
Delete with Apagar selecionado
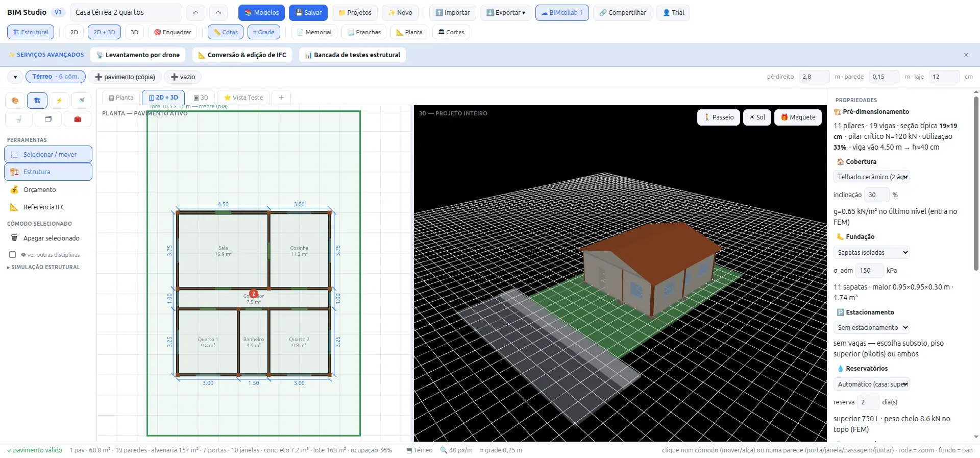pos(48,238)
